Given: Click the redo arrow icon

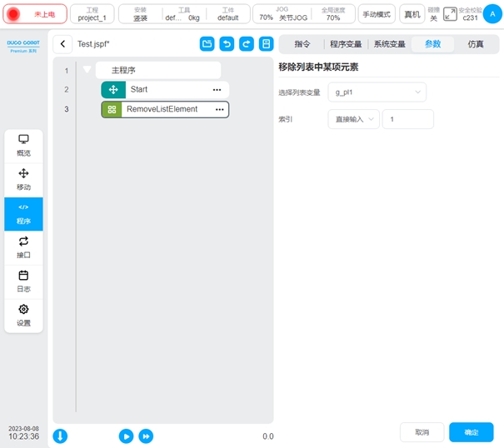Looking at the screenshot, I should pos(246,44).
